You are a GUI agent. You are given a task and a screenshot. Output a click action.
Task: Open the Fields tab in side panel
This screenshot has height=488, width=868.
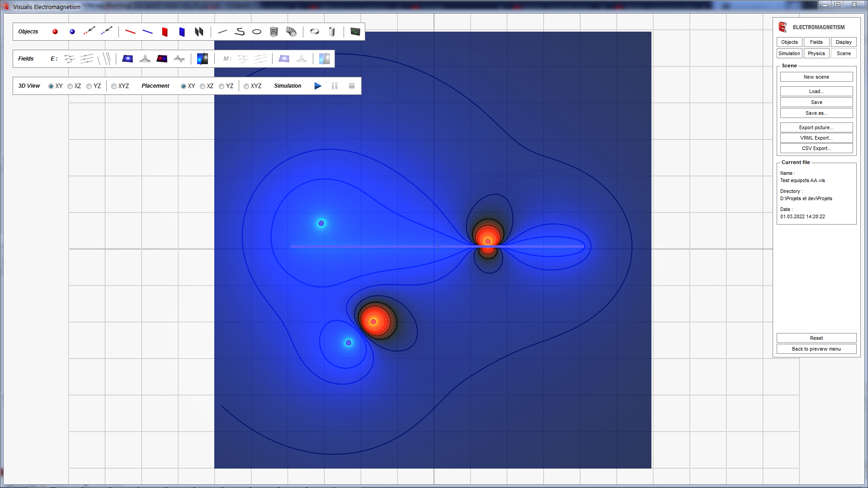pyautogui.click(x=816, y=42)
